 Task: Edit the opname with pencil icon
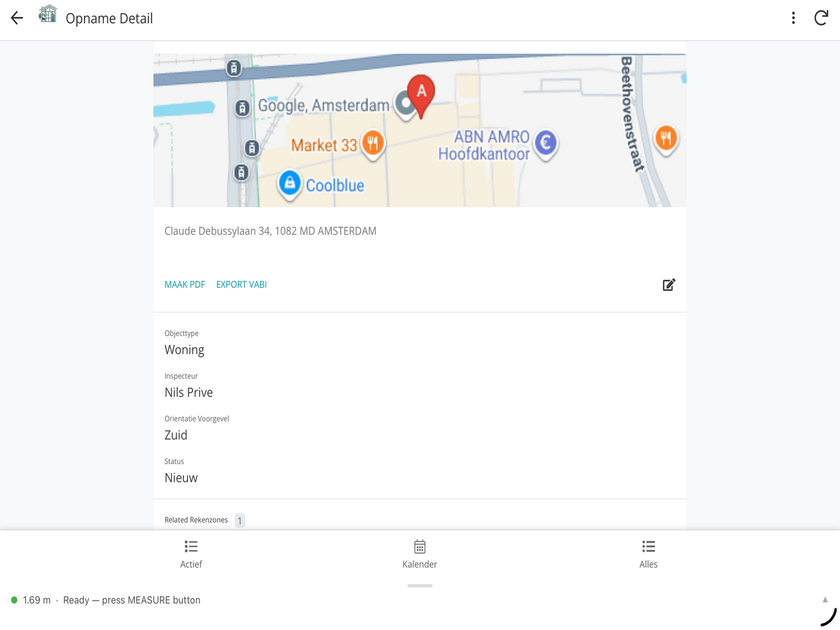[669, 284]
